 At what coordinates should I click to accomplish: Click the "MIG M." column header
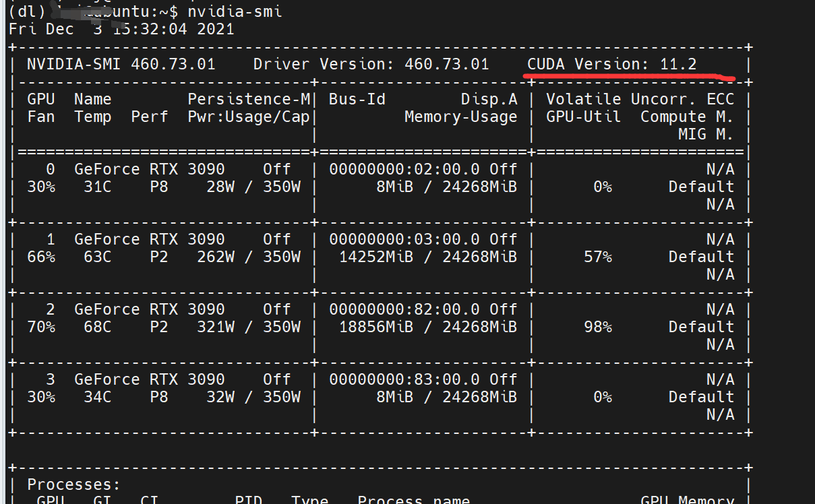click(x=706, y=135)
